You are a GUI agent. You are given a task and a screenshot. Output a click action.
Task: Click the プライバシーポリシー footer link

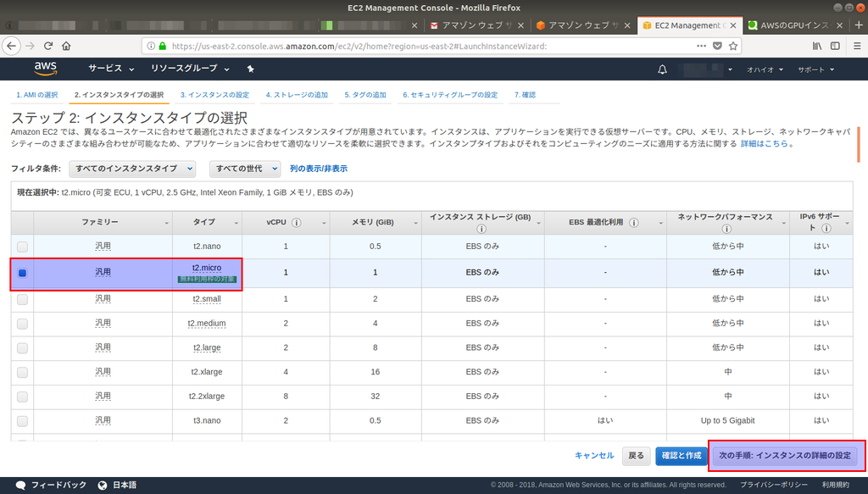pos(773,486)
